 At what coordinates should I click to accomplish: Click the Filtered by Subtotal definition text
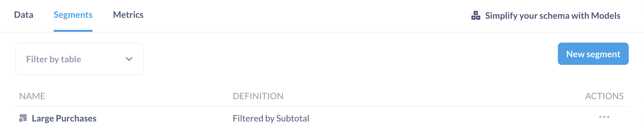271,119
